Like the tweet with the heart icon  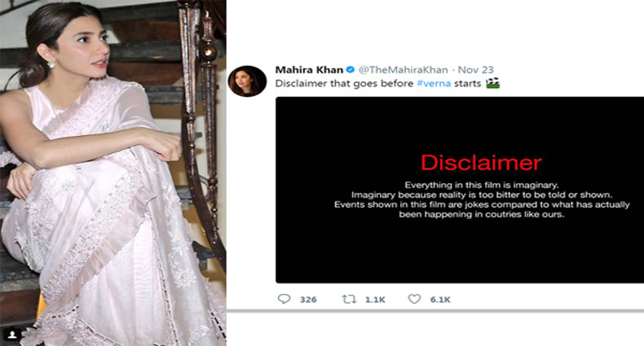coord(414,300)
